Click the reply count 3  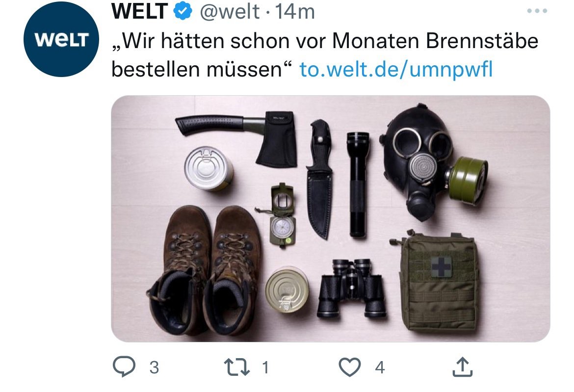pyautogui.click(x=154, y=367)
